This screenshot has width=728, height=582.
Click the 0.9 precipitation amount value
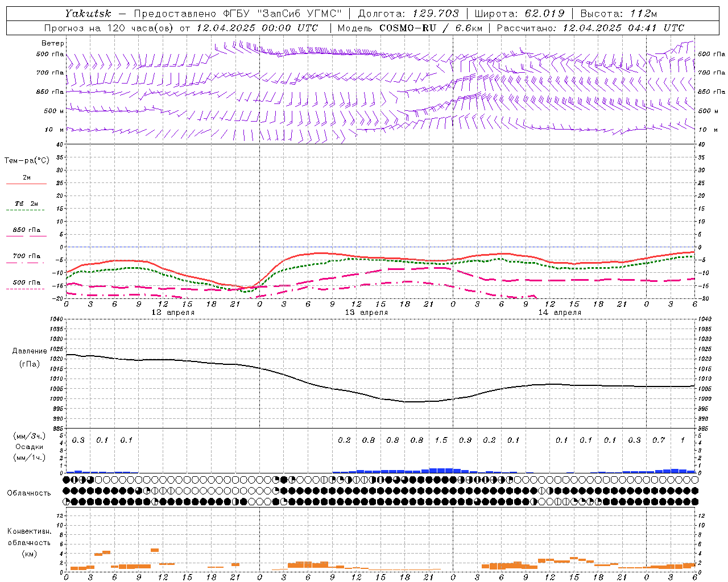click(x=465, y=440)
